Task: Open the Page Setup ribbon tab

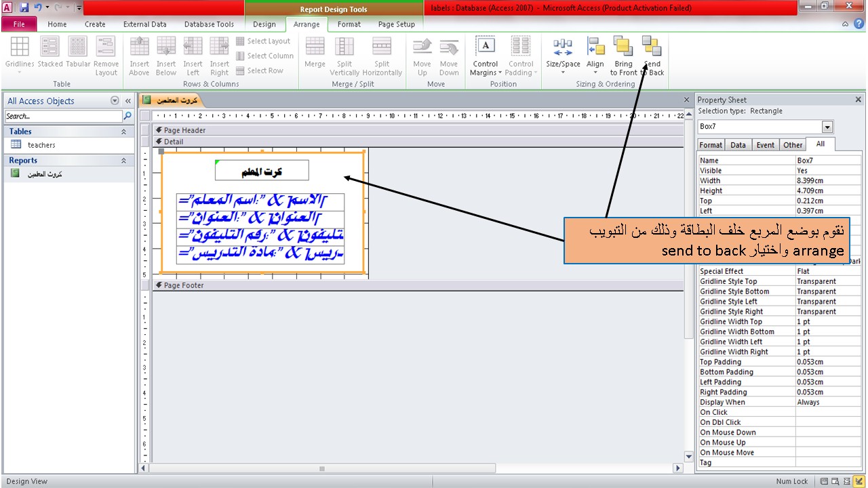Action: (396, 24)
